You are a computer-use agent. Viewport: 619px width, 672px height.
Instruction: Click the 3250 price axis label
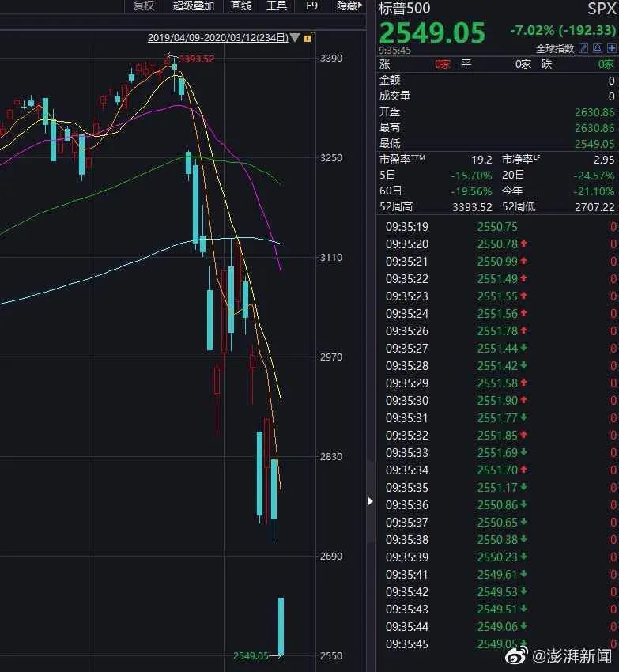click(331, 157)
